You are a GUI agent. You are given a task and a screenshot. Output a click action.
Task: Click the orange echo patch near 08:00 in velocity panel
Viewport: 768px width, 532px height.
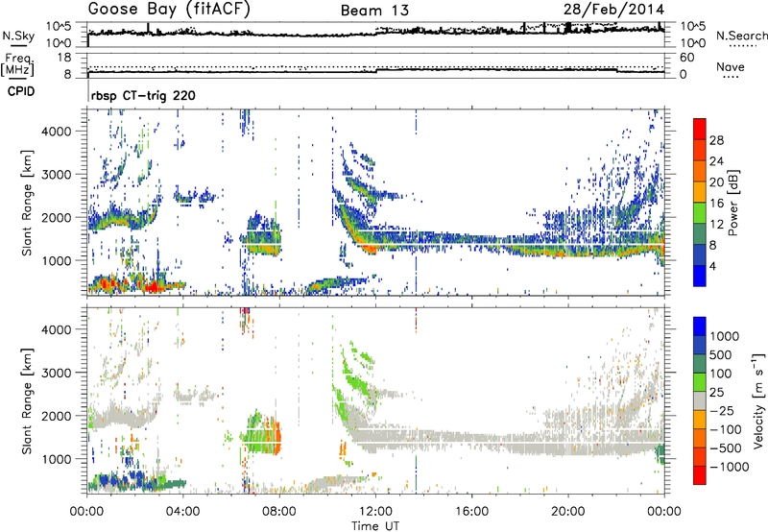[277, 436]
